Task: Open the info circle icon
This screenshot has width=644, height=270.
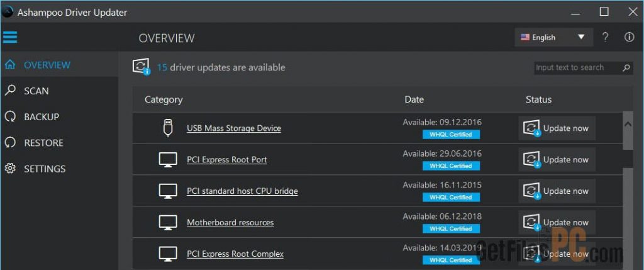Action: coord(629,37)
